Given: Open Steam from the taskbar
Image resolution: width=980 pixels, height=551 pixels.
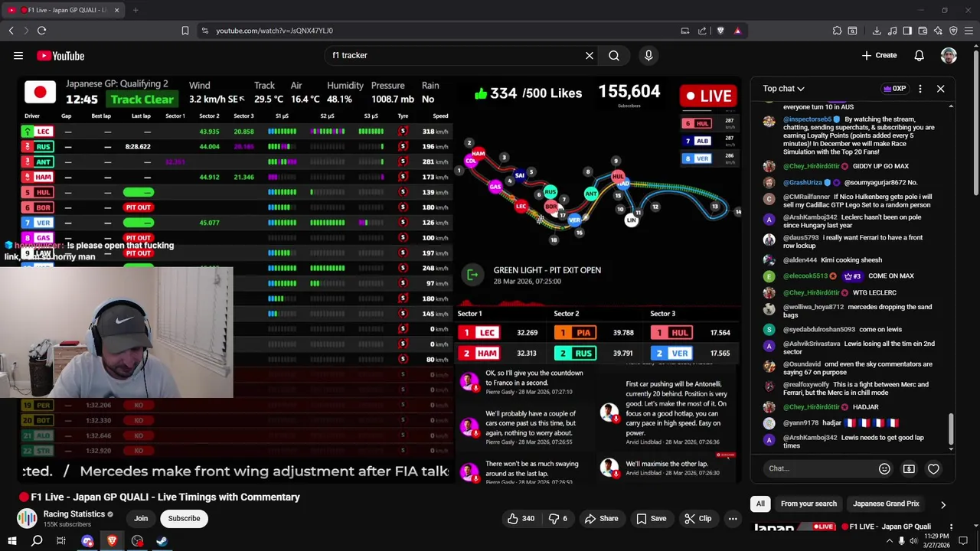Looking at the screenshot, I should tap(162, 541).
